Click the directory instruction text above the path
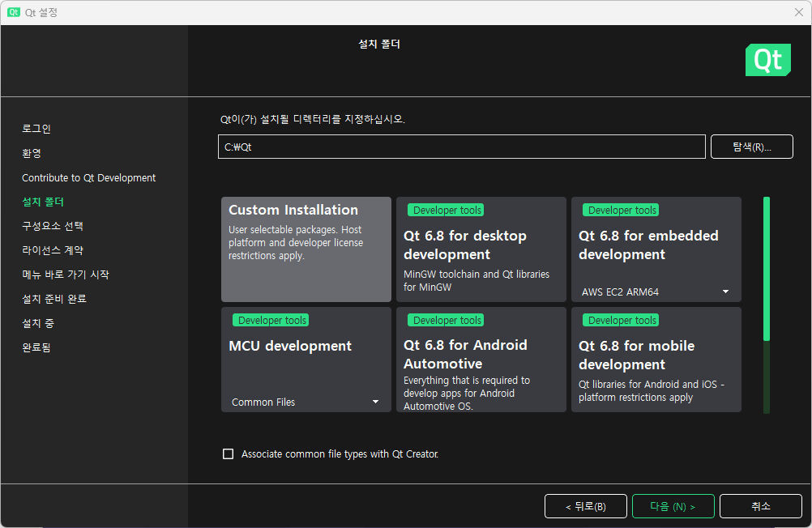 (313, 119)
